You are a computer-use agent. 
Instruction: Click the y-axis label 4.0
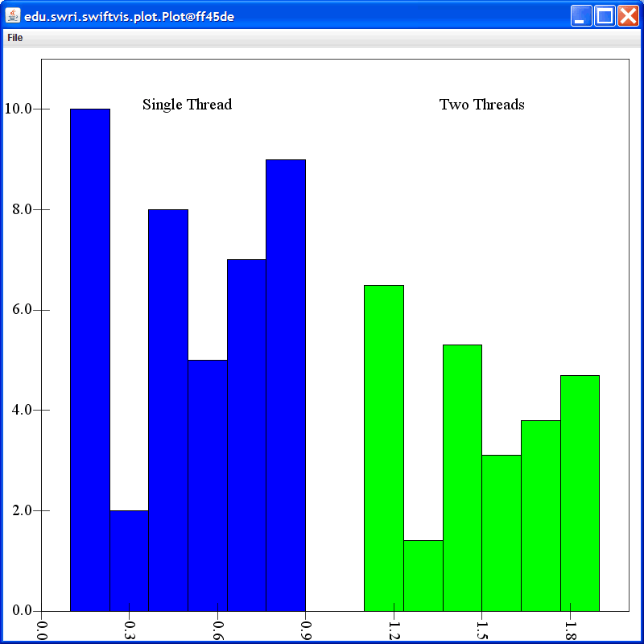point(23,410)
